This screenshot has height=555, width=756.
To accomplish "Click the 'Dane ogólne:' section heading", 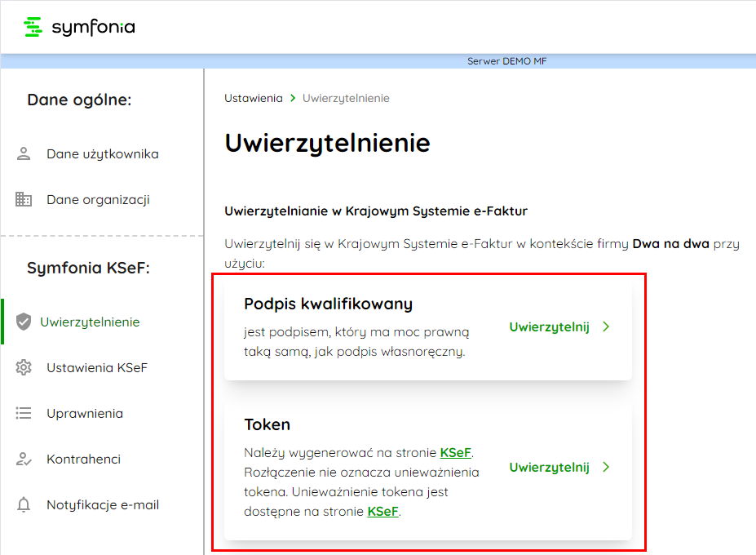I will pyautogui.click(x=79, y=100).
